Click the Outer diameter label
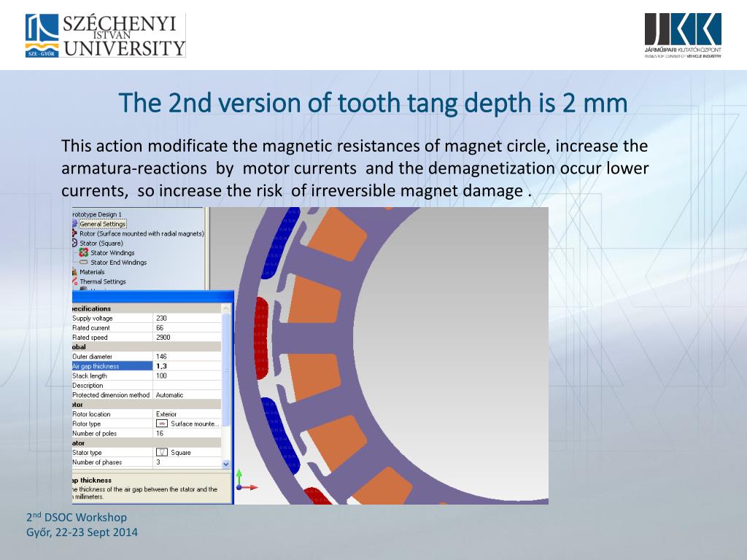The width and height of the screenshot is (747, 560). click(93, 356)
